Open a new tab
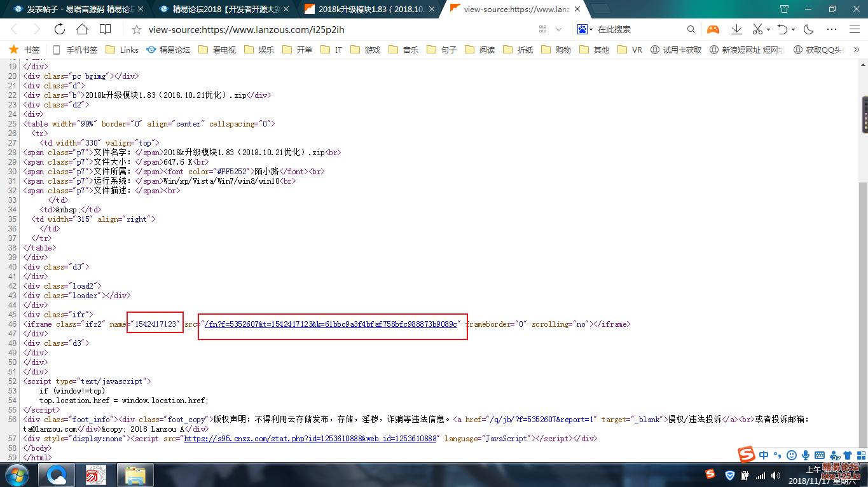The width and height of the screenshot is (868, 487). [x=600, y=9]
